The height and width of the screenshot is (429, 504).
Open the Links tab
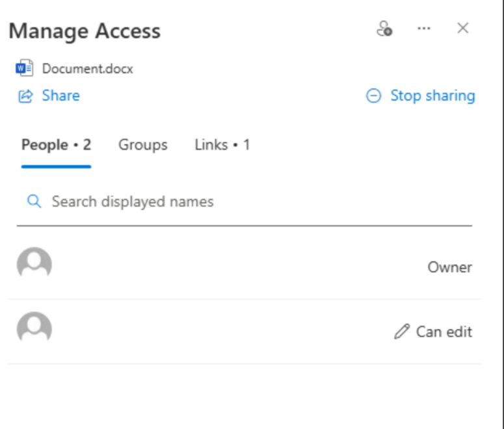tap(222, 145)
